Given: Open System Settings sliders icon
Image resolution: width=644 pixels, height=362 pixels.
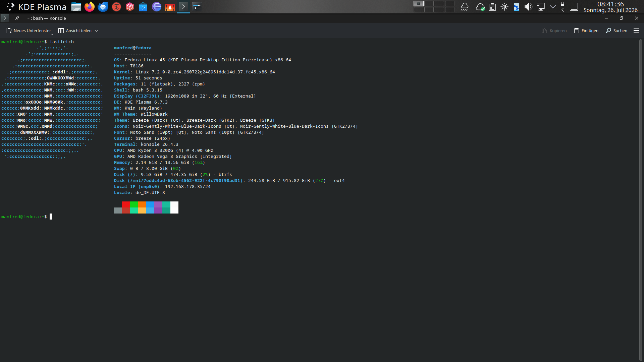Looking at the screenshot, I should 197,7.
